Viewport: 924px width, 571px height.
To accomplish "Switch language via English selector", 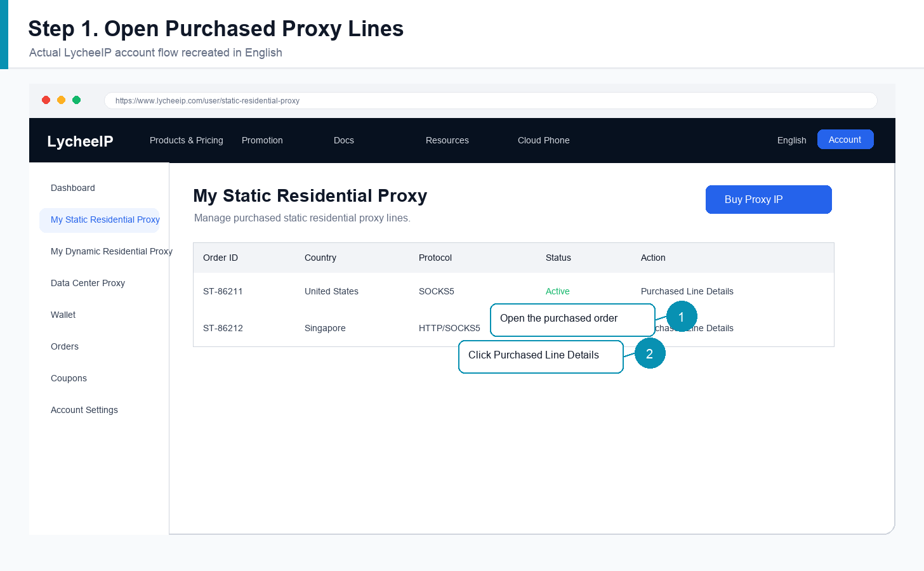I will tap(792, 140).
